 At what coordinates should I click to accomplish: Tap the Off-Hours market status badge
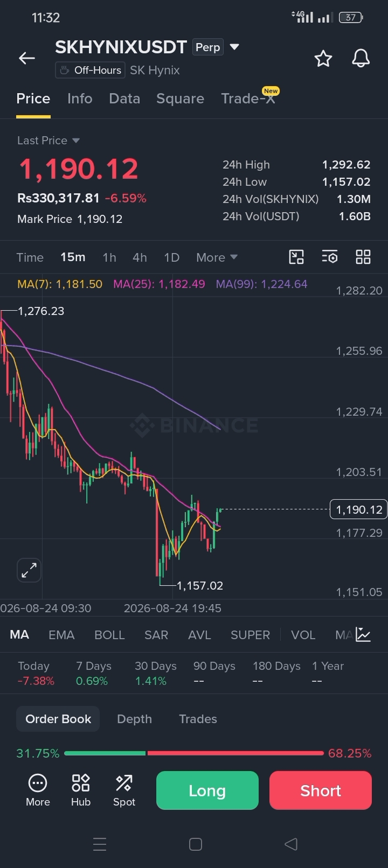90,70
